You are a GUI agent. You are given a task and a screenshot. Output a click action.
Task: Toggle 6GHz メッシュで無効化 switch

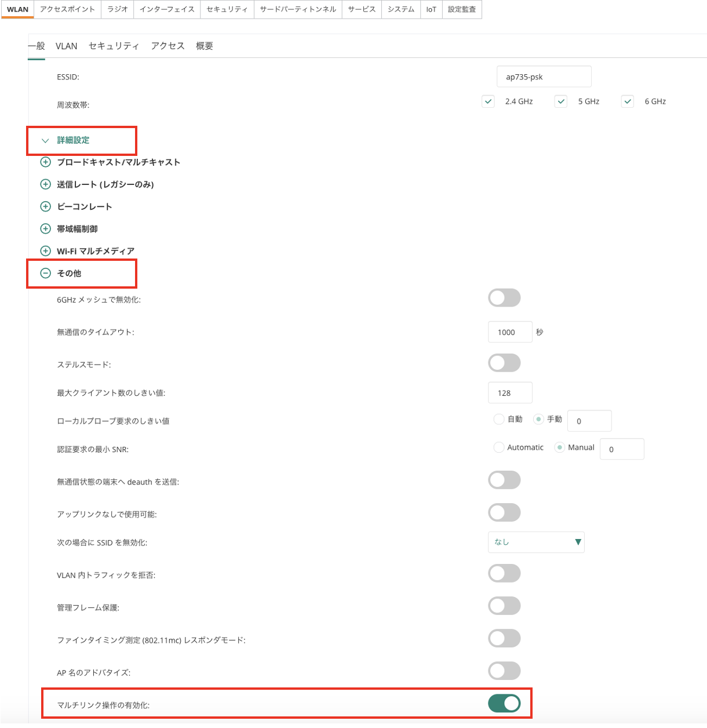point(504,298)
